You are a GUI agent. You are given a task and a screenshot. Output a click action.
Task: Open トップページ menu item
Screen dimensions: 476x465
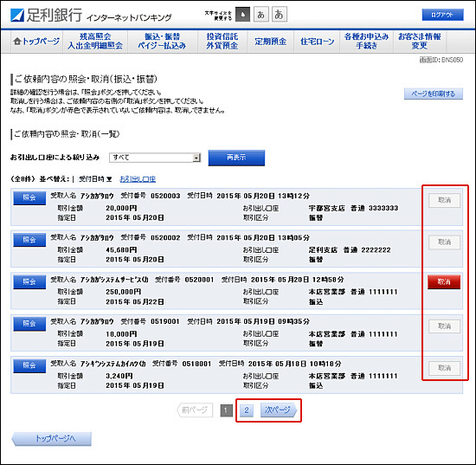(36, 41)
